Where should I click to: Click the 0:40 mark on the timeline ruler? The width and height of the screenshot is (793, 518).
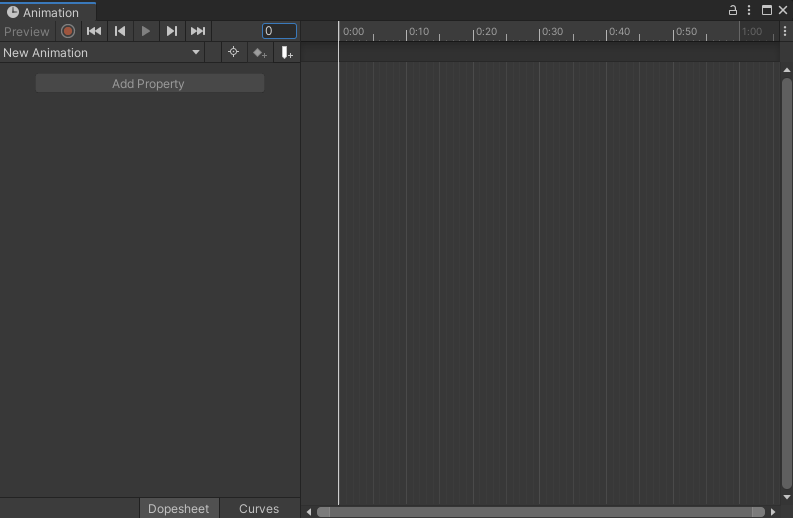point(619,31)
